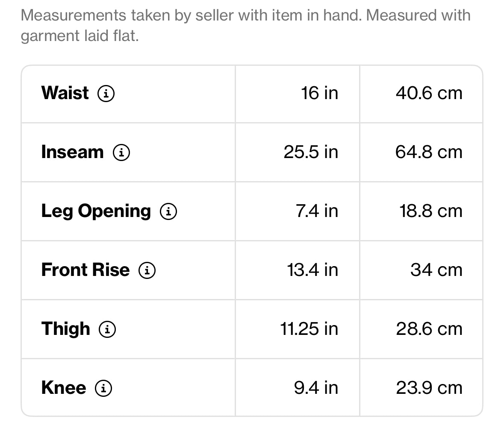504x431 pixels.
Task: Open the Knee info icon
Action: pyautogui.click(x=103, y=388)
